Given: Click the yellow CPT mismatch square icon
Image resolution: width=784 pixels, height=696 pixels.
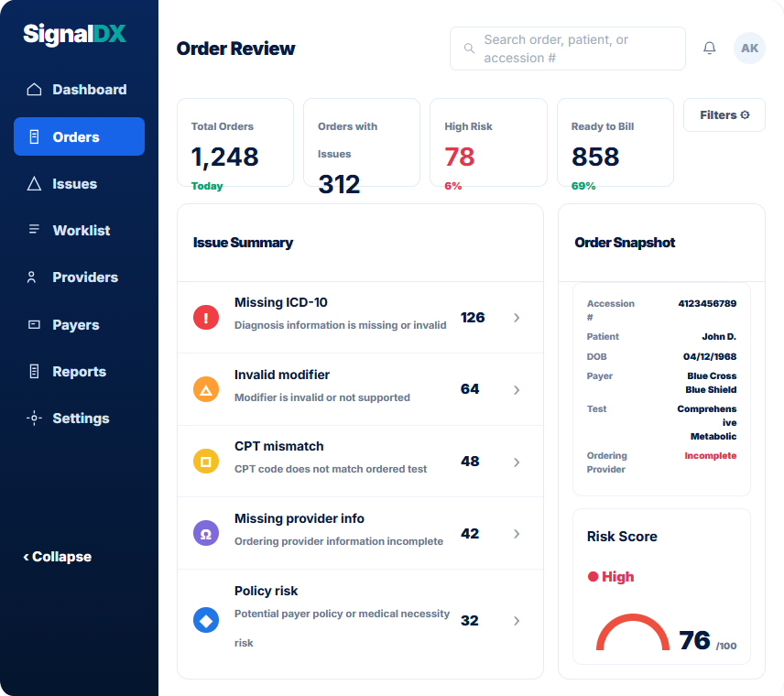Looking at the screenshot, I should tap(206, 462).
